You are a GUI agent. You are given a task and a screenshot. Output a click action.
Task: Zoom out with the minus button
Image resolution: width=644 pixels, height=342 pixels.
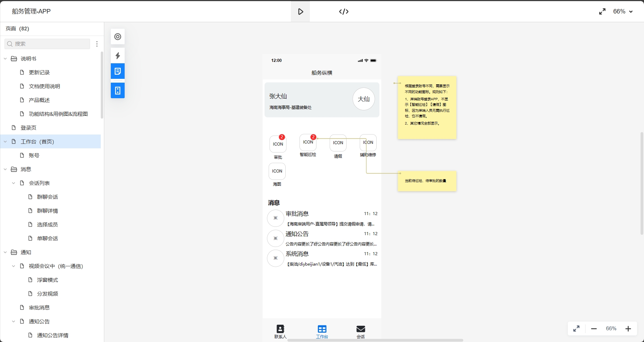coord(594,329)
